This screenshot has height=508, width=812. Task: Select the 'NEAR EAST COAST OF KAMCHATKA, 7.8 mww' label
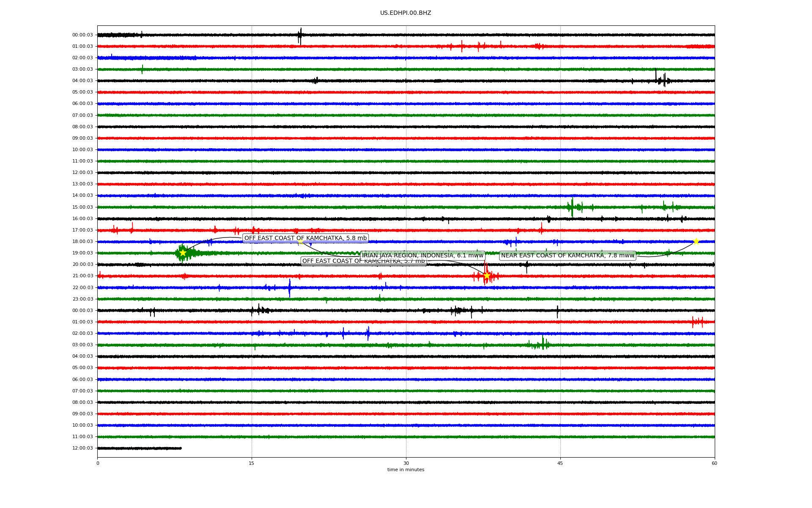(568, 255)
